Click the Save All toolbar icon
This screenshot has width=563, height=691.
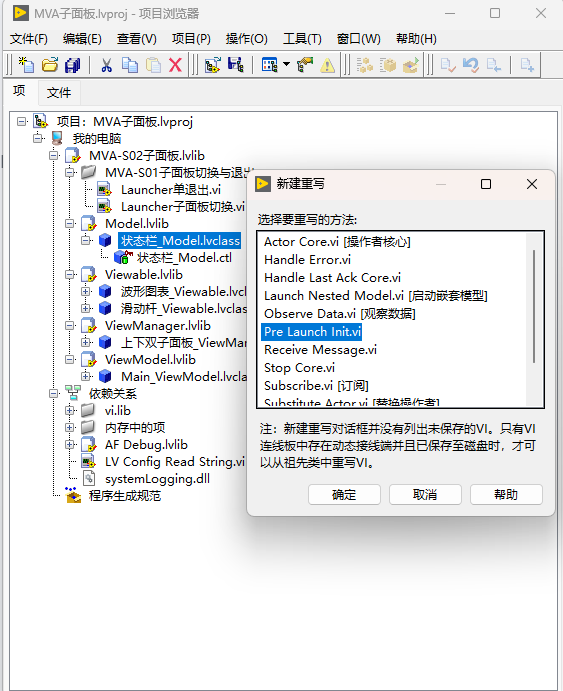73,65
